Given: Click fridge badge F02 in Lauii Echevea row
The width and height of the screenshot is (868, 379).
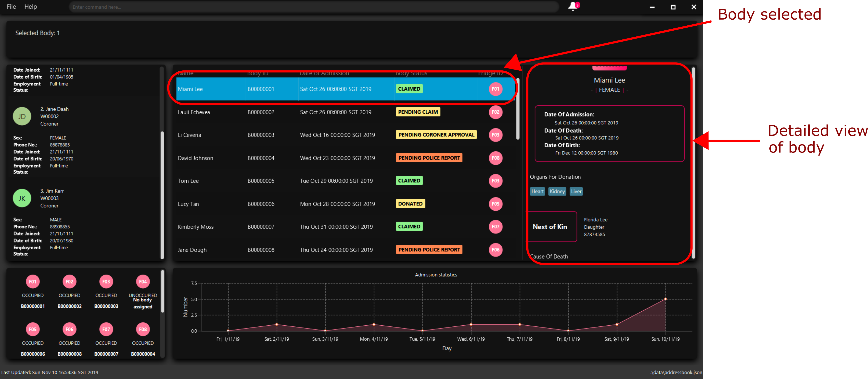Looking at the screenshot, I should 495,112.
